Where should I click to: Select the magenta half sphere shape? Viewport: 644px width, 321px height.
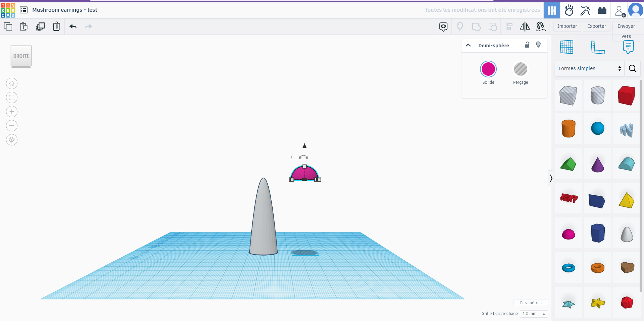coord(568,234)
